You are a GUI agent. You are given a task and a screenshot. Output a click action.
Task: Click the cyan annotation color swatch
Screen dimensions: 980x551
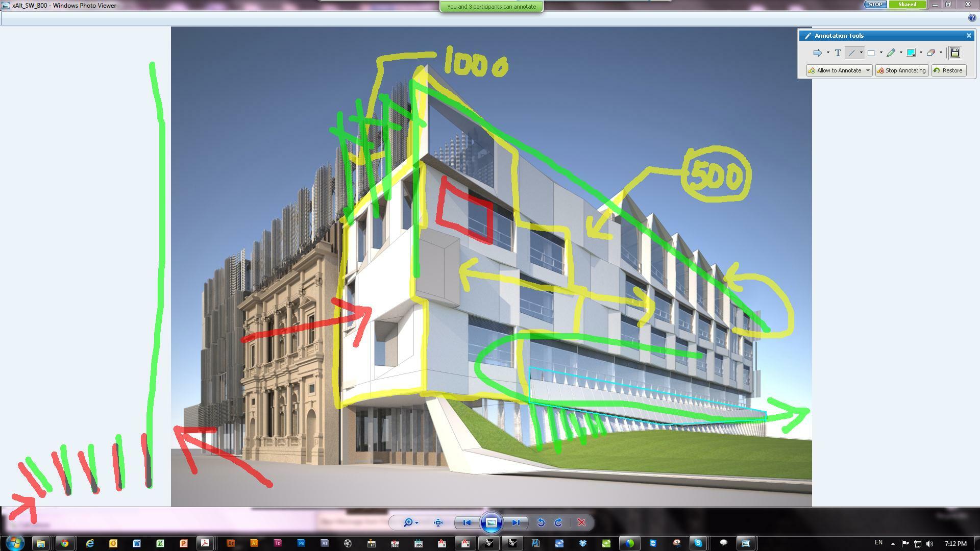click(911, 53)
